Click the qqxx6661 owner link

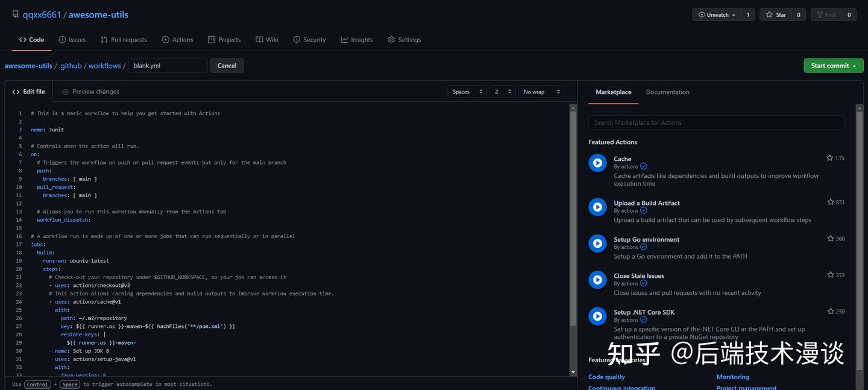42,14
